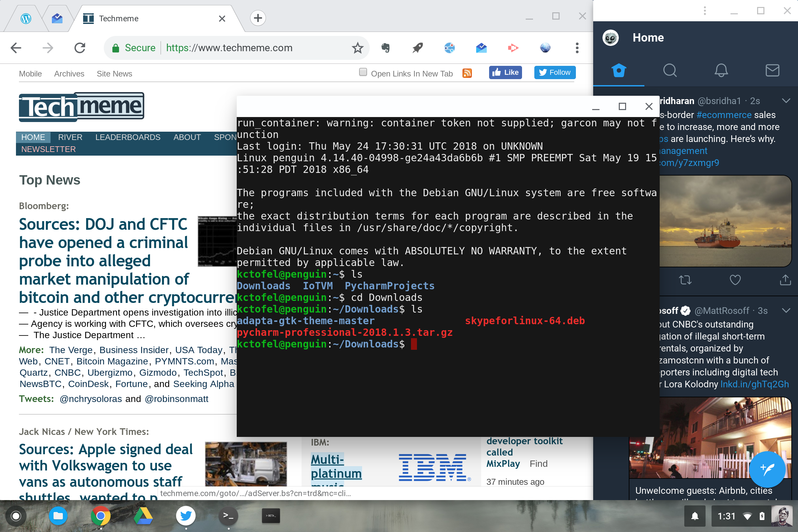This screenshot has width=798, height=532.
Task: Click the compose tweet floating button
Action: pyautogui.click(x=767, y=469)
